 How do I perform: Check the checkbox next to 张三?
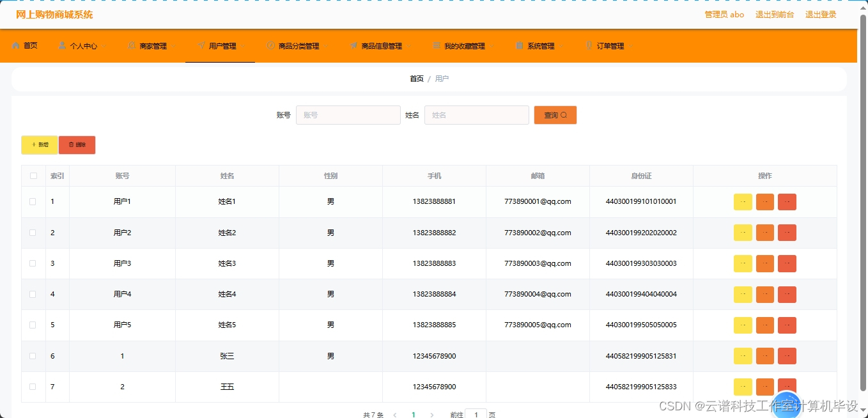(33, 356)
